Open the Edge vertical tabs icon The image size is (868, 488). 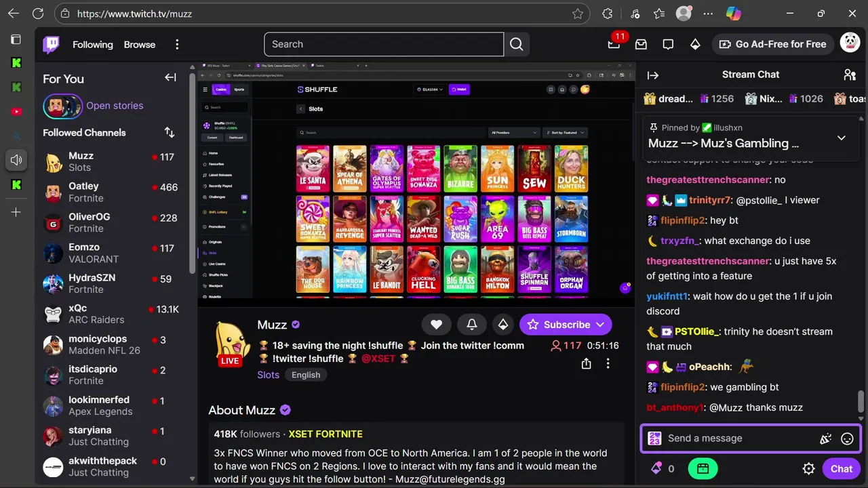tap(16, 39)
